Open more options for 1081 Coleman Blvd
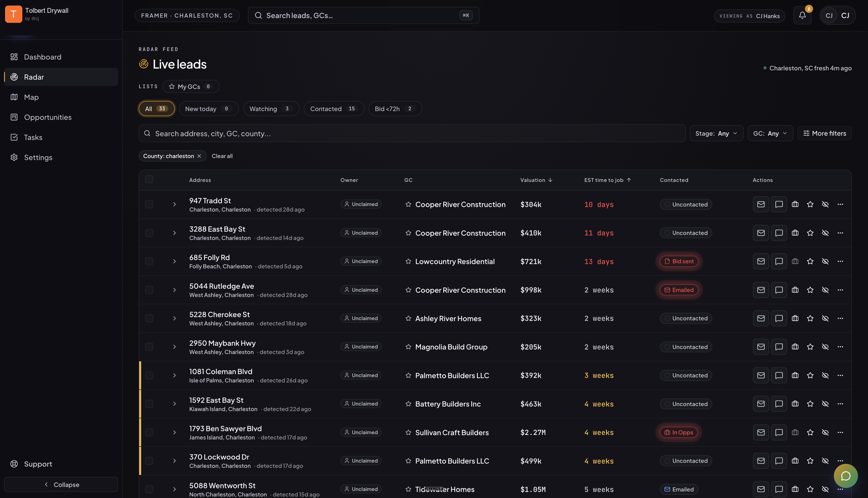 [840, 375]
